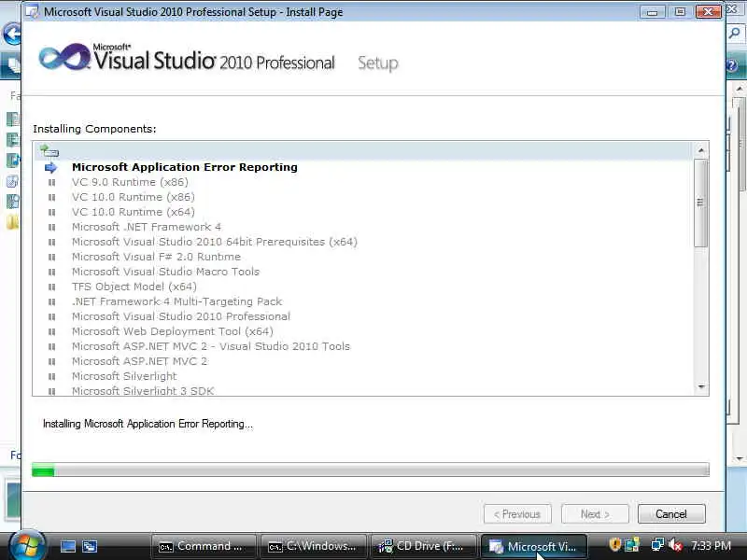Screen dimensions: 747x560
Task: Click component list scroll up arrow
Action: coord(701,150)
